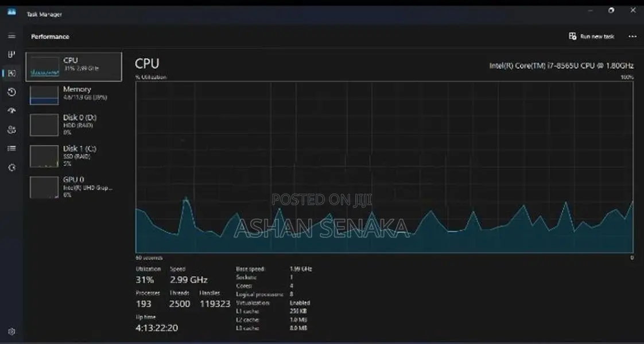This screenshot has height=344, width=644.
Task: Open the Startup apps page icon
Action: point(11,111)
